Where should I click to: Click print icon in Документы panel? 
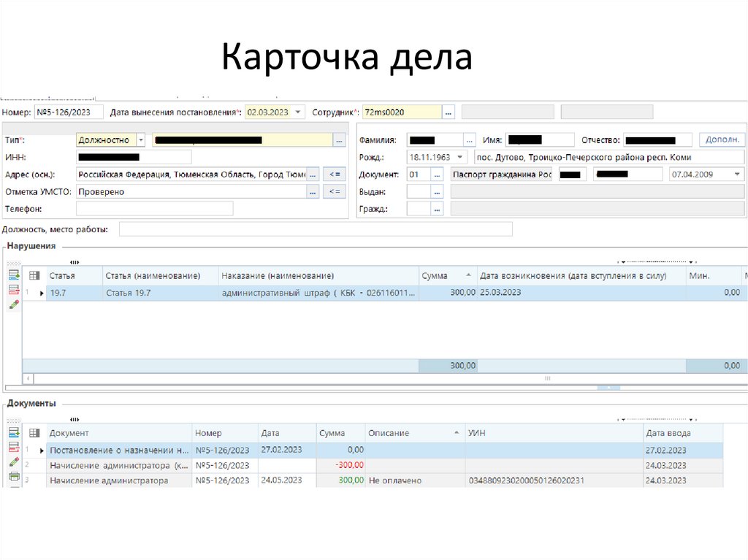coord(13,477)
